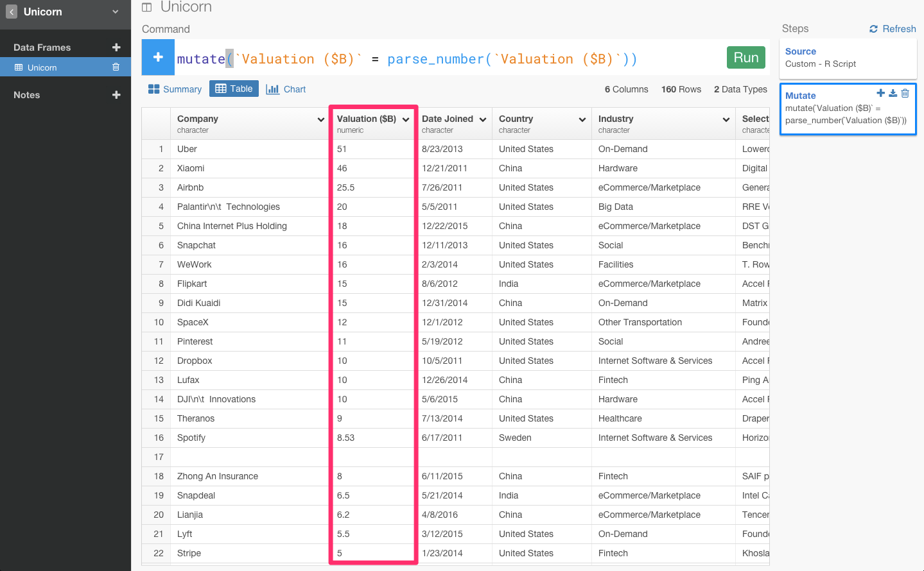Click into the mutate command input field
This screenshot has height=571, width=924.
click(x=446, y=58)
